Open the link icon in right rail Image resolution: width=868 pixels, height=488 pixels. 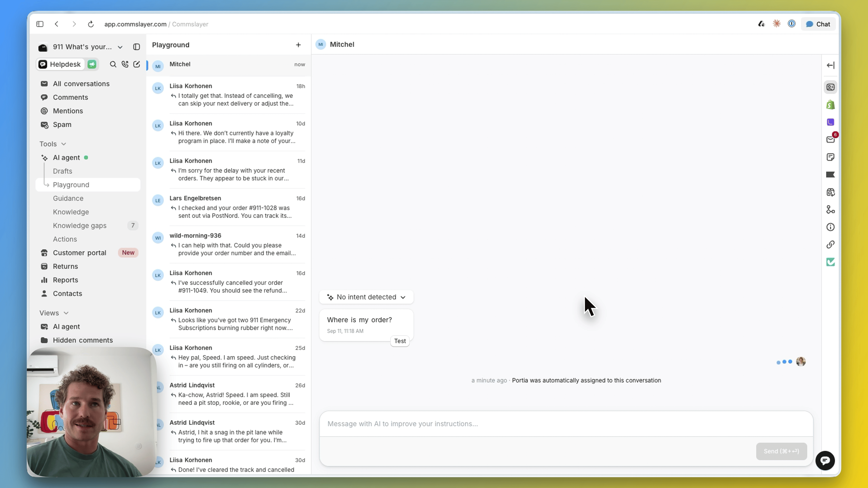coord(831,244)
